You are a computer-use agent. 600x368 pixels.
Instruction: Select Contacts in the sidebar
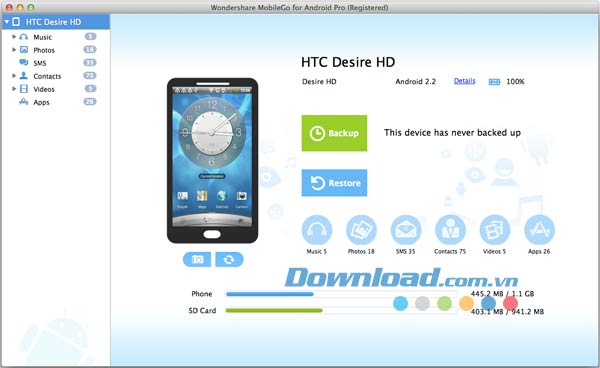tap(47, 76)
